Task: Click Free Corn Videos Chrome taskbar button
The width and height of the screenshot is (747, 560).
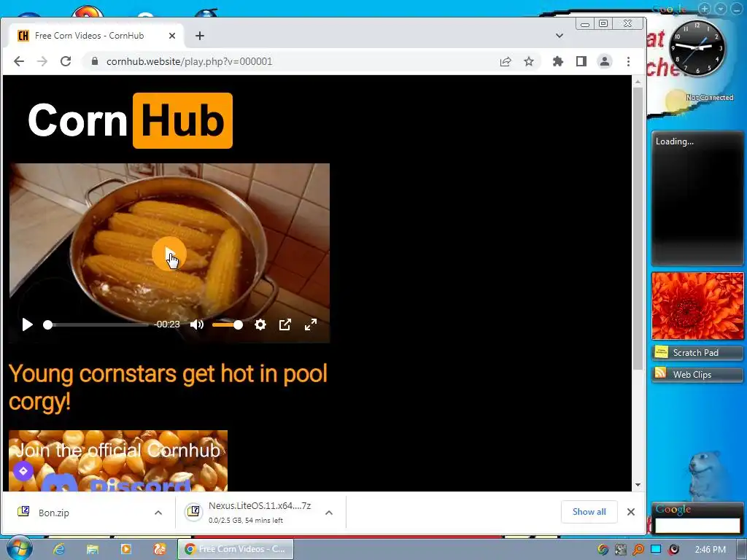Action: (x=236, y=549)
